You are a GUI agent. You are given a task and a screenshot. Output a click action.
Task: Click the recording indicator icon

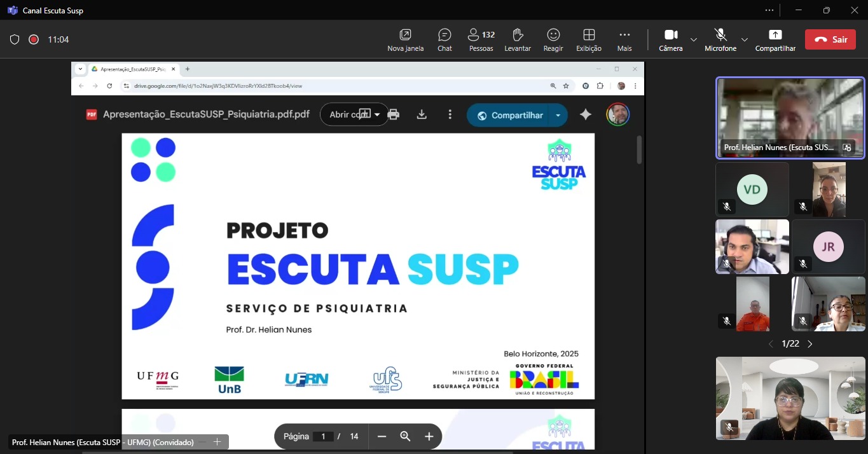click(x=34, y=39)
